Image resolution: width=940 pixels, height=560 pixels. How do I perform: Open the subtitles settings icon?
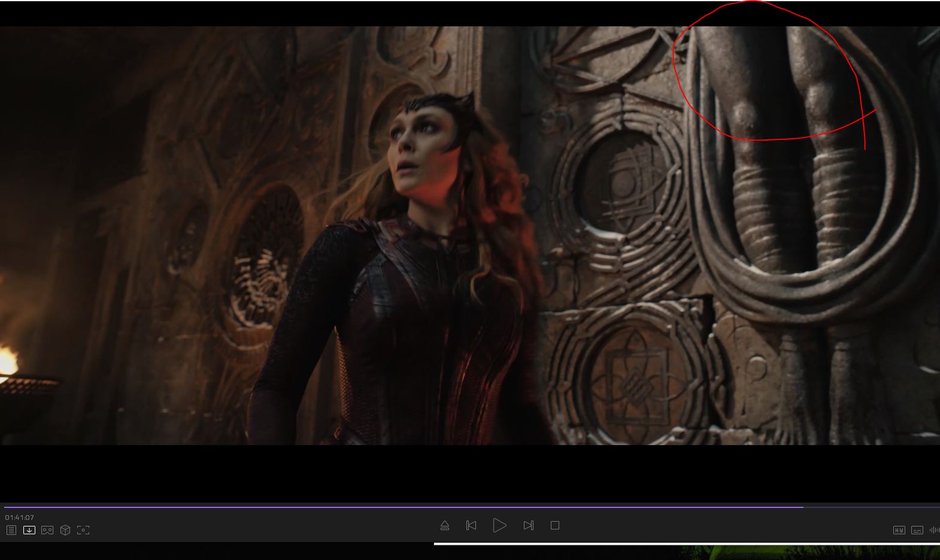click(917, 530)
